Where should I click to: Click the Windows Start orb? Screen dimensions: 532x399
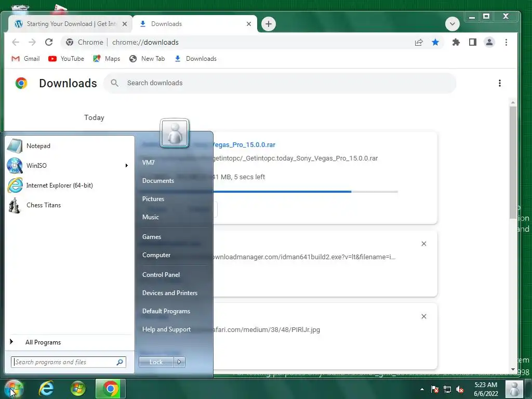tap(14, 389)
